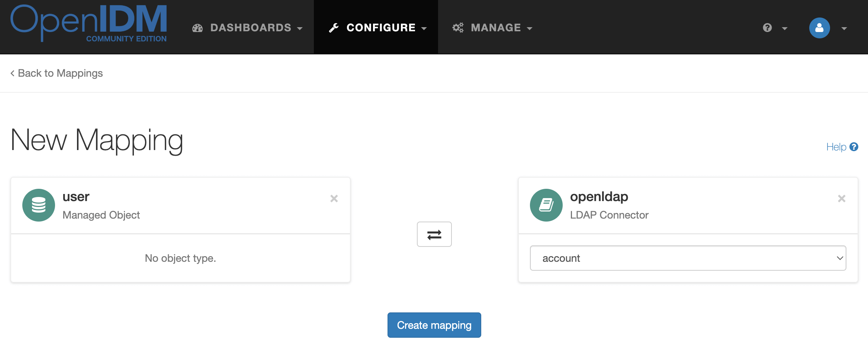Click the Configure wrench icon

coord(334,28)
